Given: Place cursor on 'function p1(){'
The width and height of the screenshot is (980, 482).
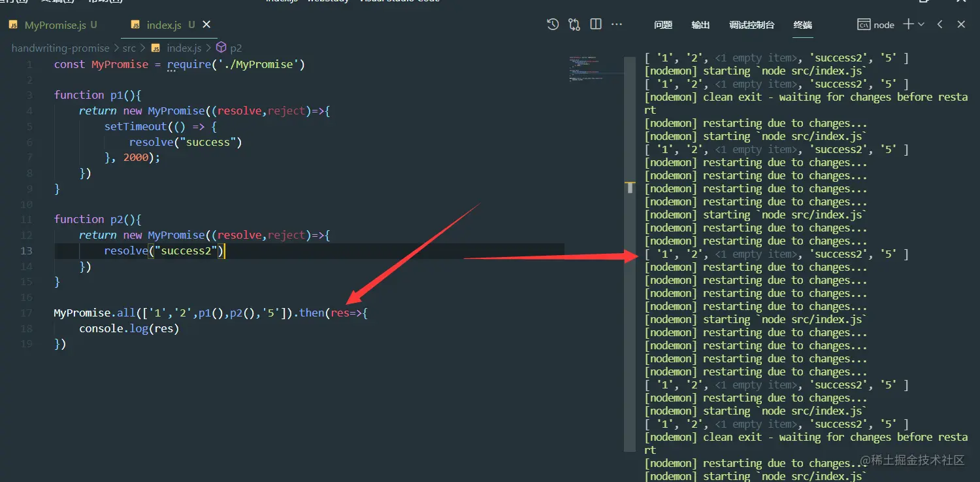Looking at the screenshot, I should [x=98, y=95].
